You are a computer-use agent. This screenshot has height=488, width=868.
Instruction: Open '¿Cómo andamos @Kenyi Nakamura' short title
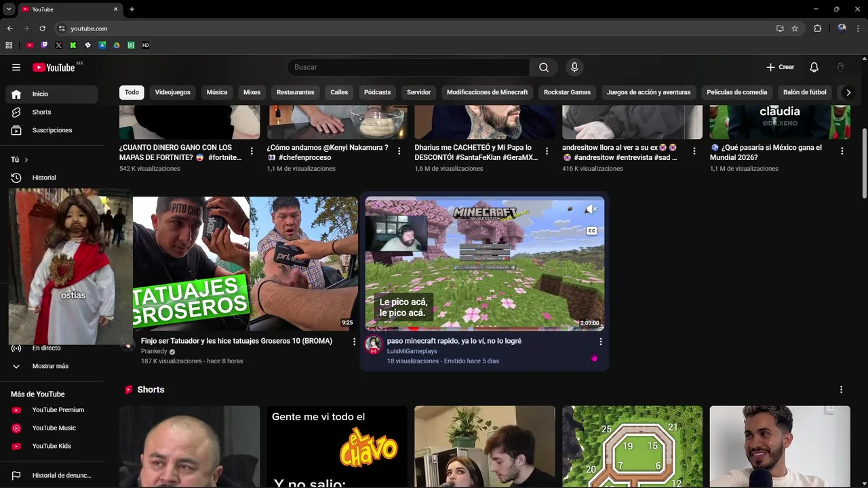point(328,152)
